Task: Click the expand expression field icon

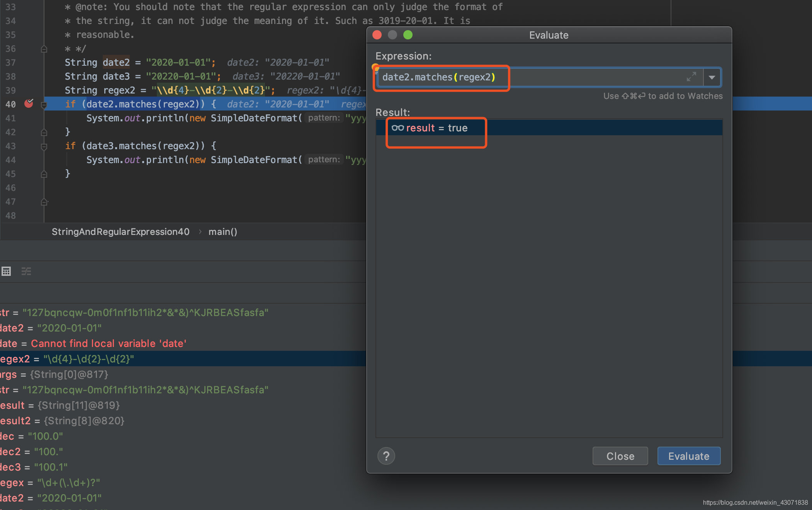Action: tap(691, 77)
